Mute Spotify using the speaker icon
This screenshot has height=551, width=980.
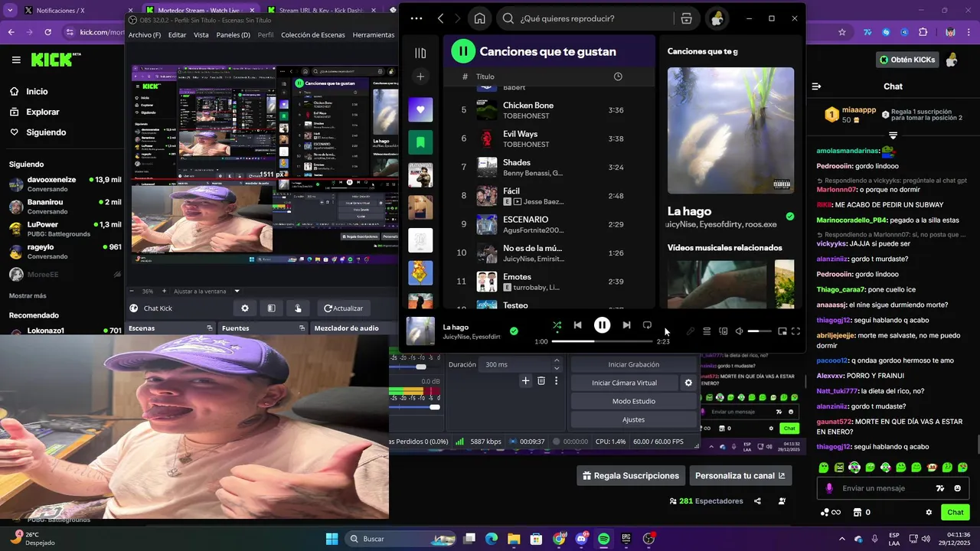(739, 331)
